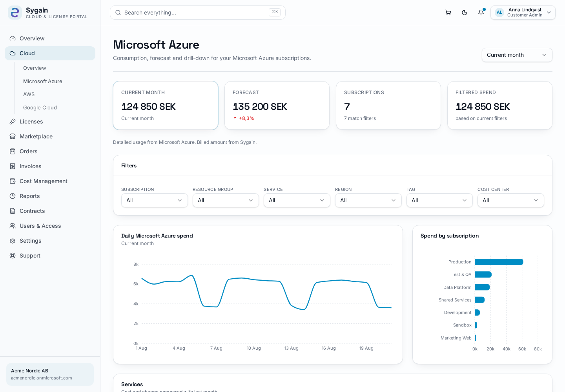565x392 pixels.
Task: Navigate to Invoices page
Action: 50,166
